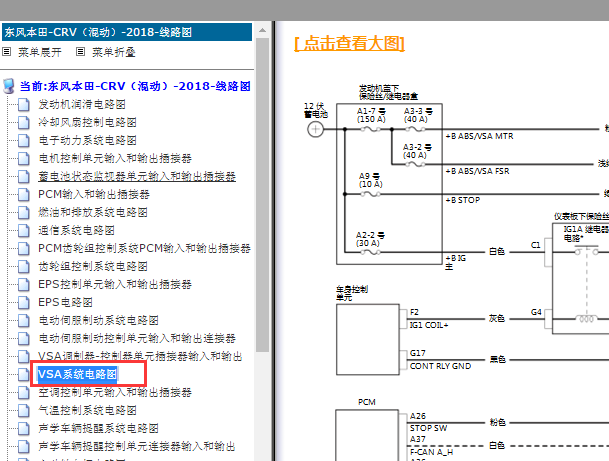609x461 pixels.
Task: Click page icon beside 电子动力系统电路图
Action: (24, 140)
